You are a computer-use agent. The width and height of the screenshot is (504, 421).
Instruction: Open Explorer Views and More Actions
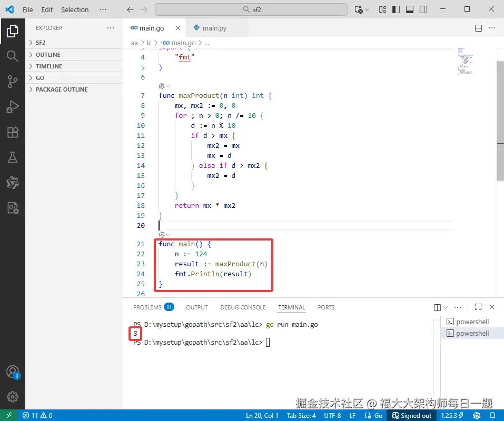click(111, 28)
